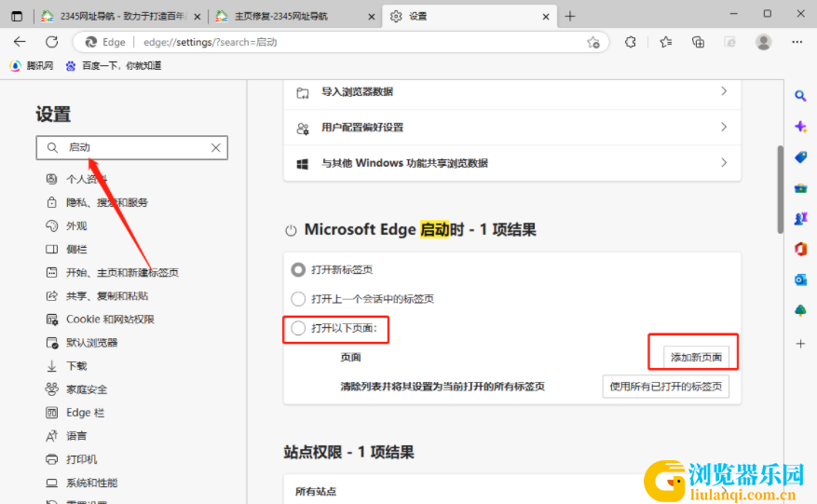Viewport: 817px width, 504px height.
Task: Open the Tools briefcase sidebar icon
Action: (800, 188)
